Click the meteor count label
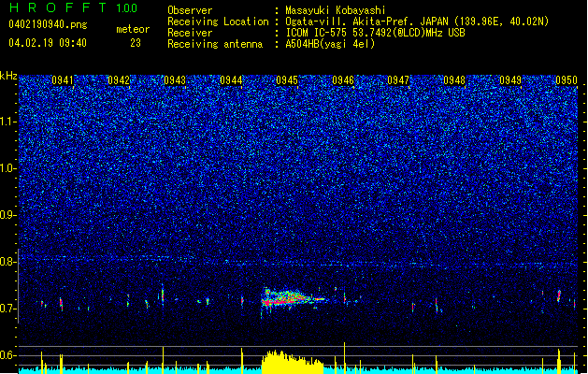This screenshot has width=588, height=374. click(133, 29)
